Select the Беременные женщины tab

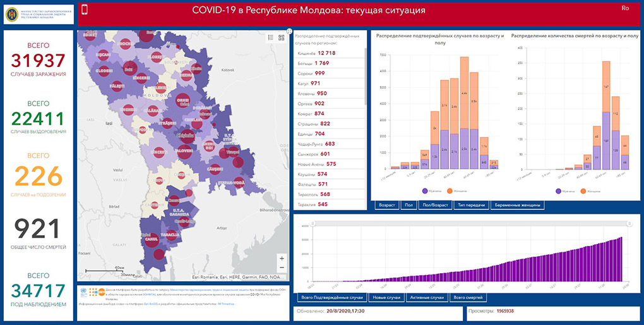click(516, 205)
